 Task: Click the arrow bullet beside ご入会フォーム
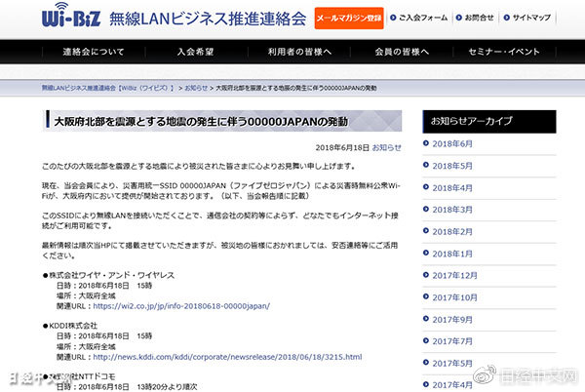coord(393,18)
